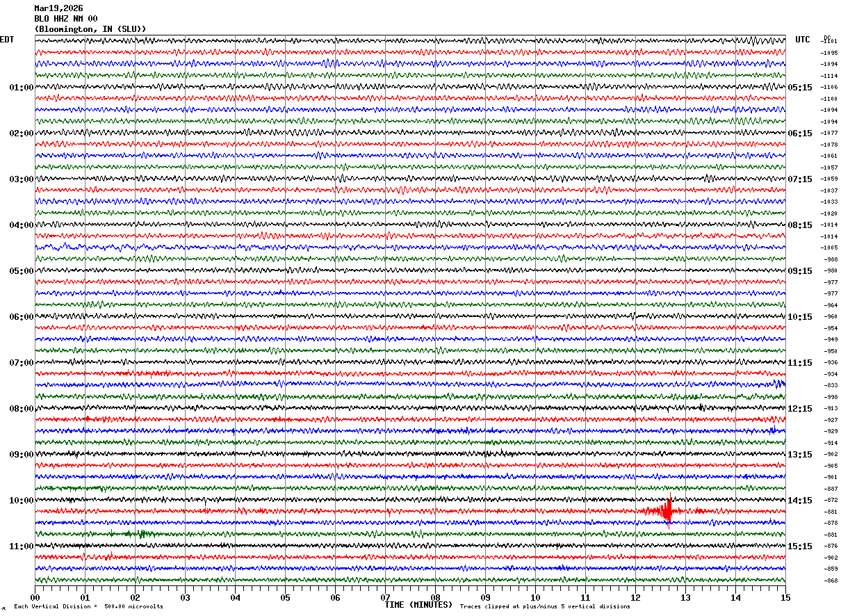Click the small green signal burst near minute 2
This screenshot has height=616, width=841.
142,534
